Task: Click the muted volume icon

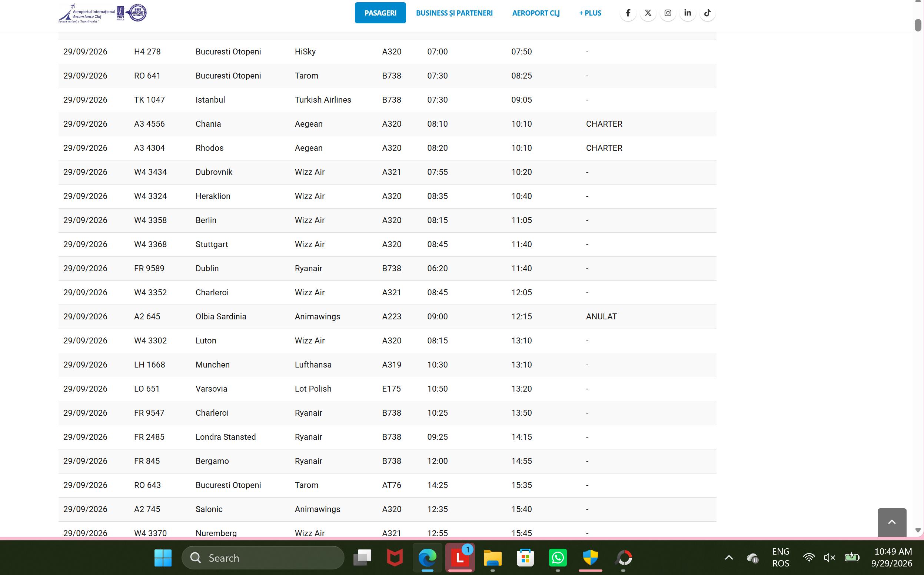Action: point(829,558)
